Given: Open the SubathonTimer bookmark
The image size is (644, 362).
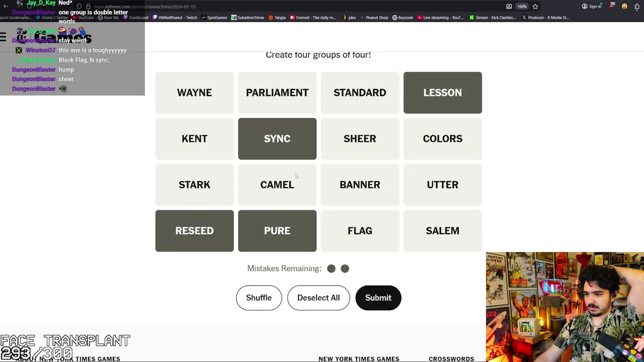Looking at the screenshot, I should (x=248, y=18).
